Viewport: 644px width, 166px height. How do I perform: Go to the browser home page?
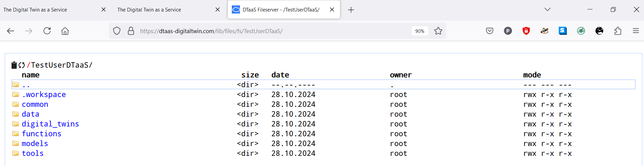click(x=65, y=31)
